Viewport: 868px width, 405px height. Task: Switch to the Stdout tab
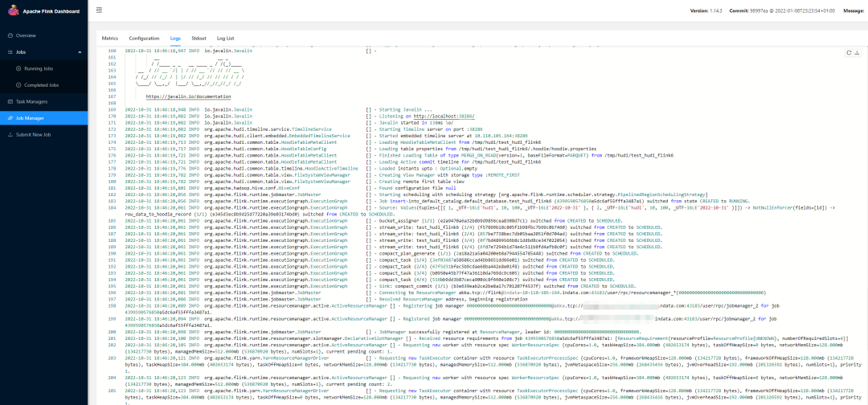tap(199, 38)
